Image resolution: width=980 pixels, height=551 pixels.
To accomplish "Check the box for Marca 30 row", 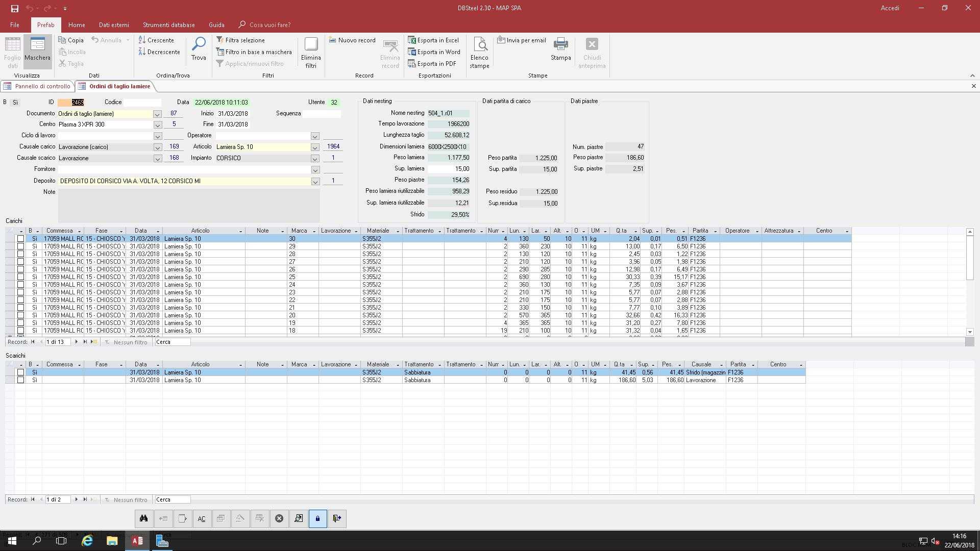I will 20,239.
